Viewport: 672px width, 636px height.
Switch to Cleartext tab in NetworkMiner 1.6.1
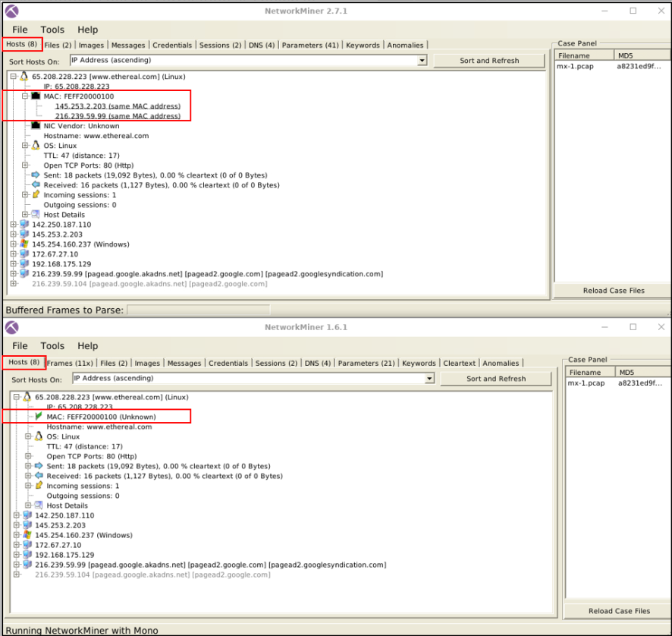pos(459,364)
